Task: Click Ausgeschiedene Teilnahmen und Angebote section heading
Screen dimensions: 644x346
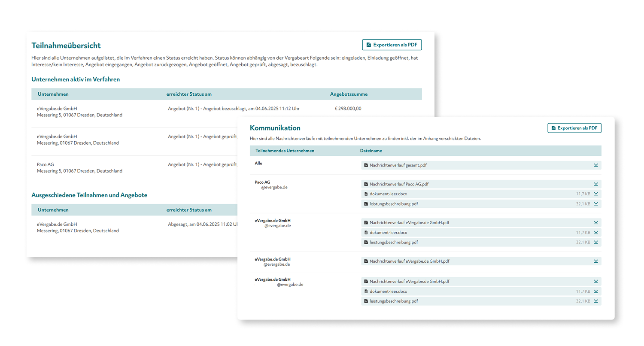Action: pyautogui.click(x=89, y=195)
